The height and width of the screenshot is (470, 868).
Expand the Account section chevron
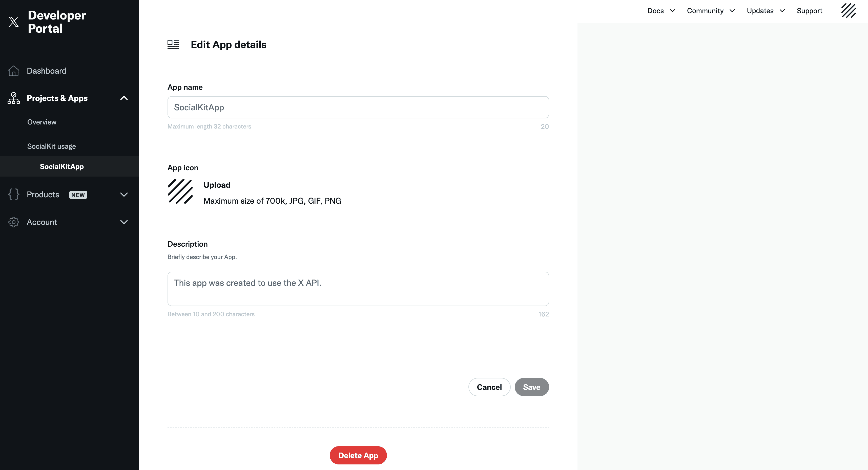point(124,222)
